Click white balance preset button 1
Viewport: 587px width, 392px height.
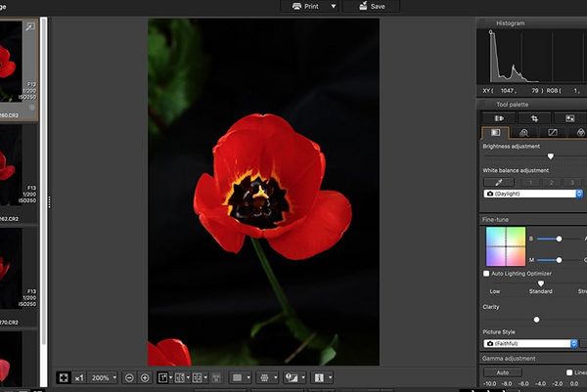pyautogui.click(x=530, y=182)
